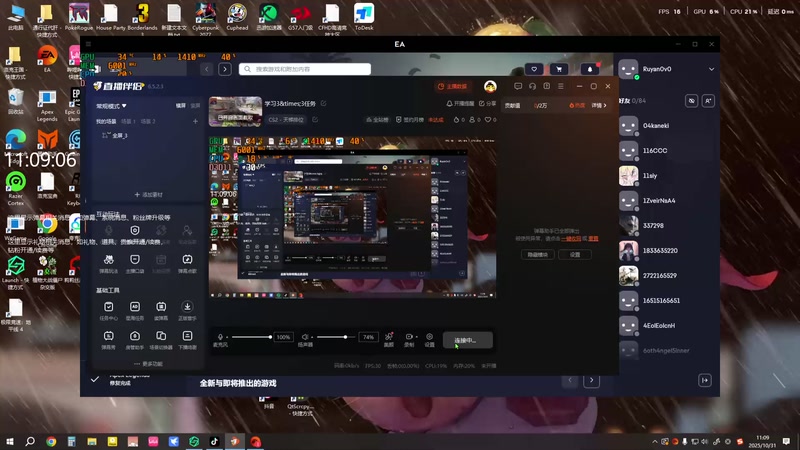Open the message bubble icon in companion title bar
The image size is (800, 450).
(518, 86)
